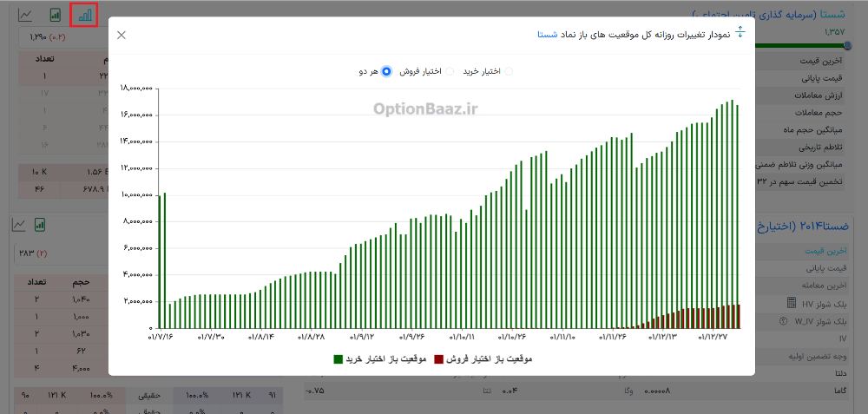The height and width of the screenshot is (414, 868).
Task: Open the calculator icon beside بلک شولز HV
Action: [x=791, y=303]
